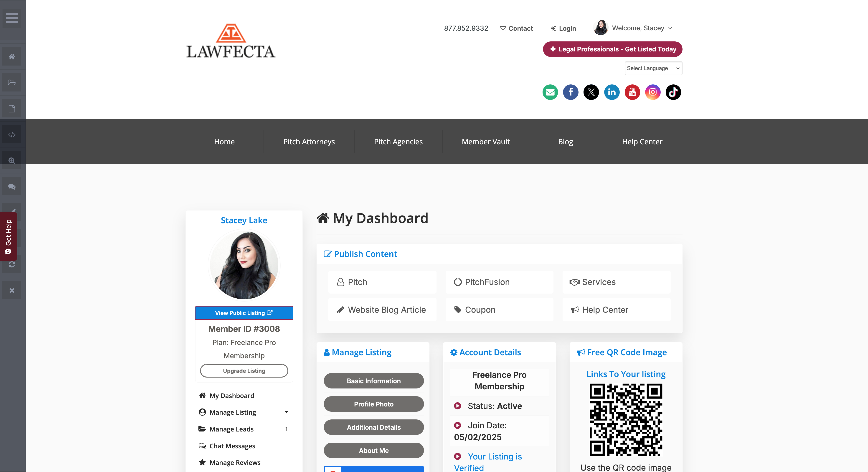The width and height of the screenshot is (868, 472).
Task: Open the LinkedIn social icon
Action: tap(612, 92)
